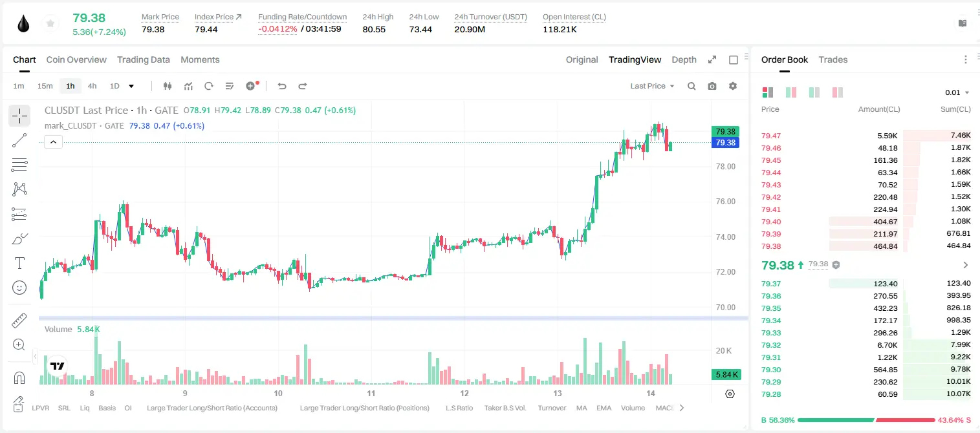Screen dimensions: 980x433
Task: Click the chart screenshot camera icon
Action: coord(712,86)
